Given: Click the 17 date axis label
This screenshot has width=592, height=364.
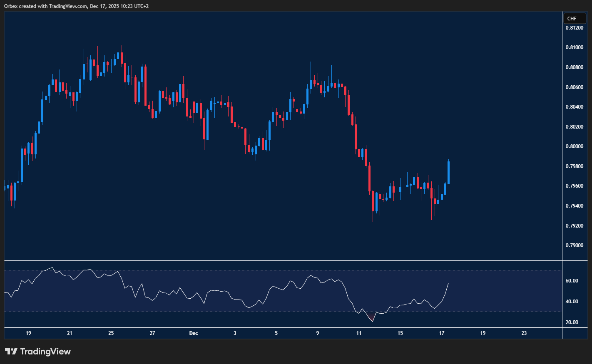Looking at the screenshot, I should click(441, 333).
